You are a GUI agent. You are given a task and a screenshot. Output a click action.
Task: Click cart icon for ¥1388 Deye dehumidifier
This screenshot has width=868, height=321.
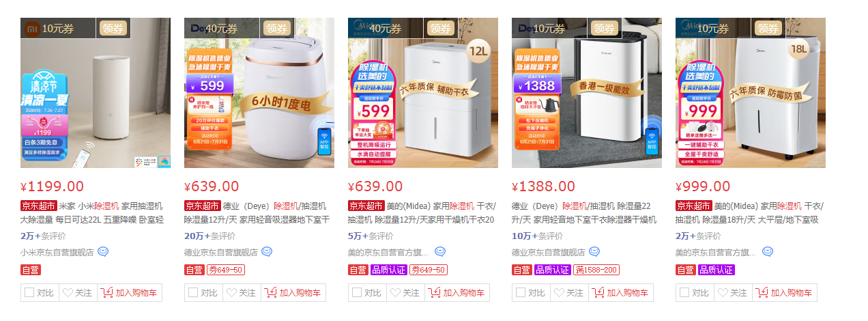[x=598, y=293]
